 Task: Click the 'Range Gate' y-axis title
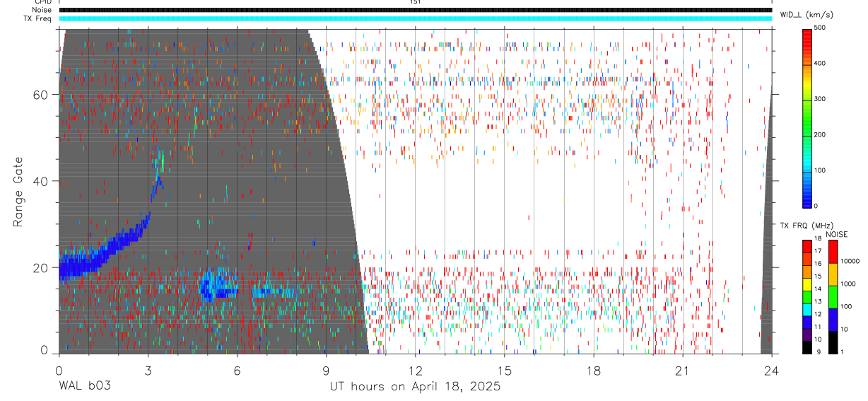(x=19, y=192)
